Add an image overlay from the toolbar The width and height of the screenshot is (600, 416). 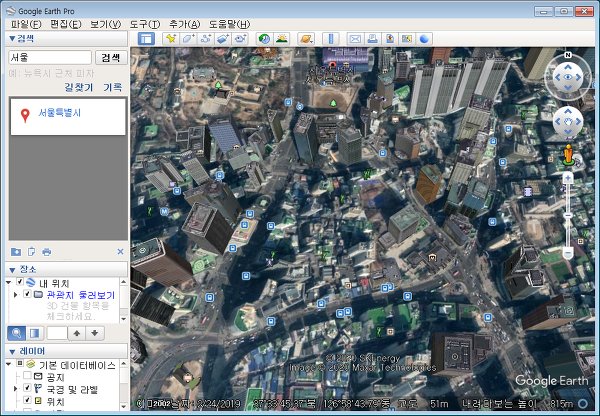click(x=223, y=39)
